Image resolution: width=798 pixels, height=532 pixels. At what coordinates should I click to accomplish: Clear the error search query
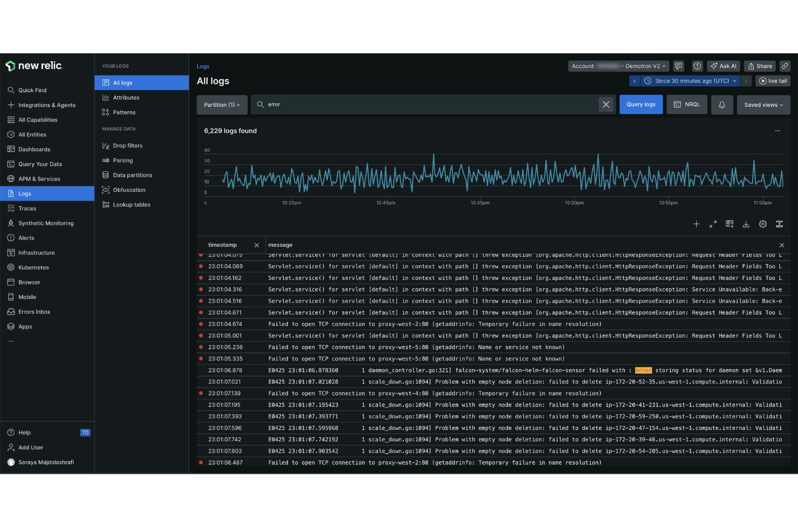[x=606, y=104]
